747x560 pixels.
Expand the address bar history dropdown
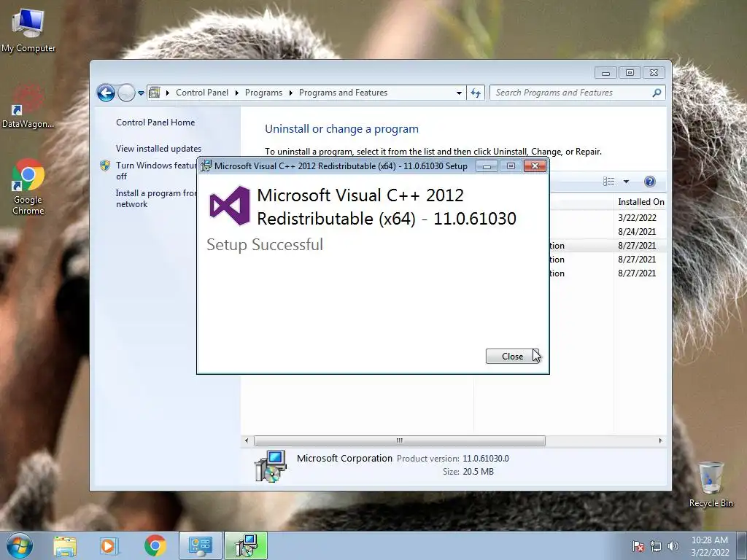tap(459, 93)
